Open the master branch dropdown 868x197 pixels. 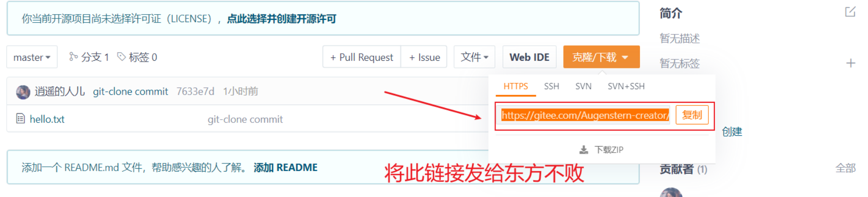tap(32, 57)
